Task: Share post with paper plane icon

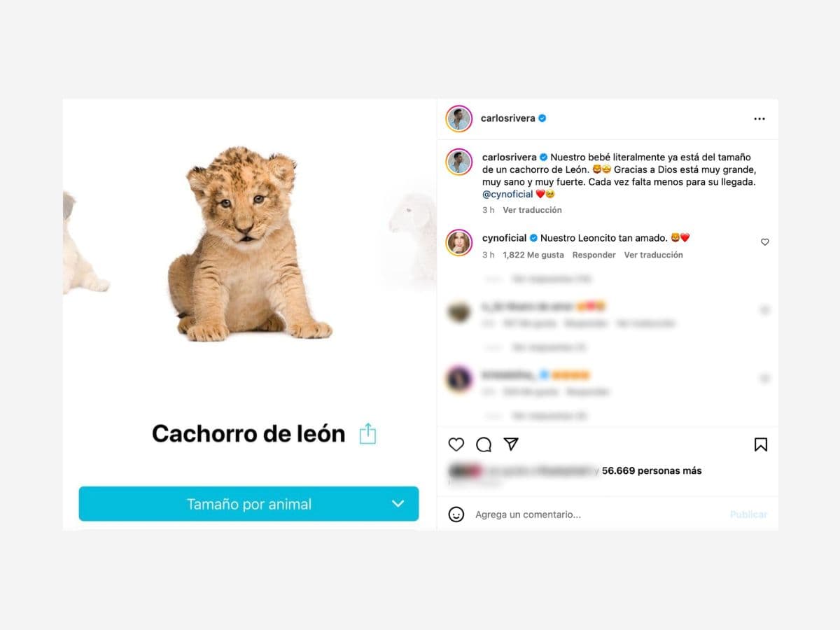Action: point(511,444)
